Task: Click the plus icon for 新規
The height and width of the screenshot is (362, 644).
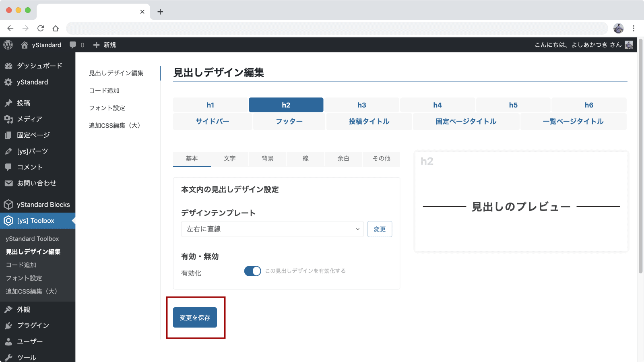Action: click(x=96, y=45)
